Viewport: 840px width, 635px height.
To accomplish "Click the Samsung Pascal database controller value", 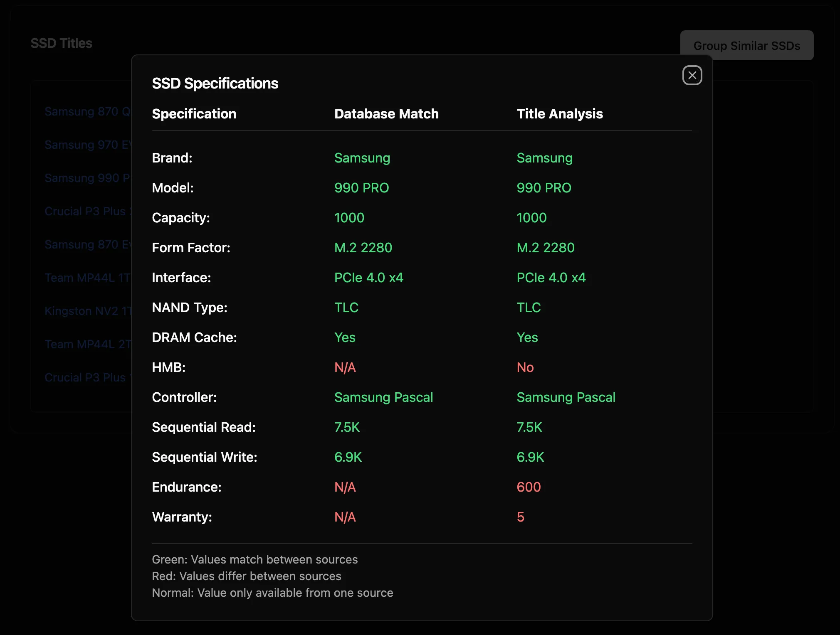I will [383, 397].
